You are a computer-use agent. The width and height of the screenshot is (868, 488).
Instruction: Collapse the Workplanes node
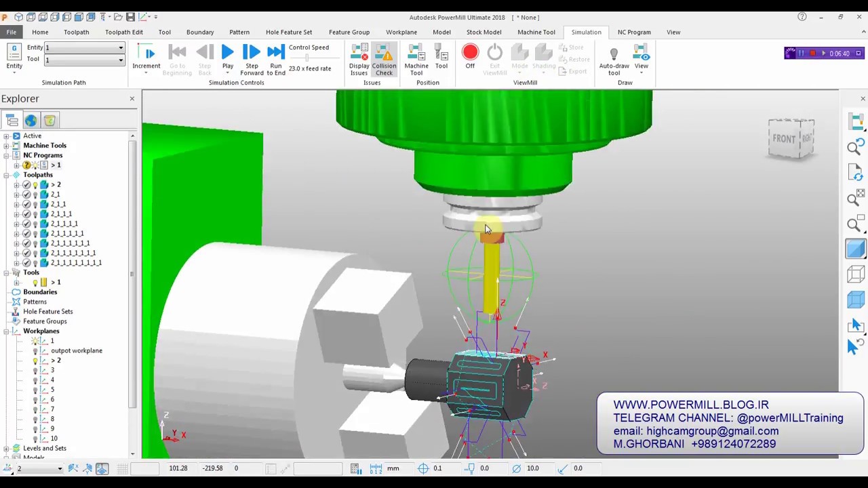[6, 331]
